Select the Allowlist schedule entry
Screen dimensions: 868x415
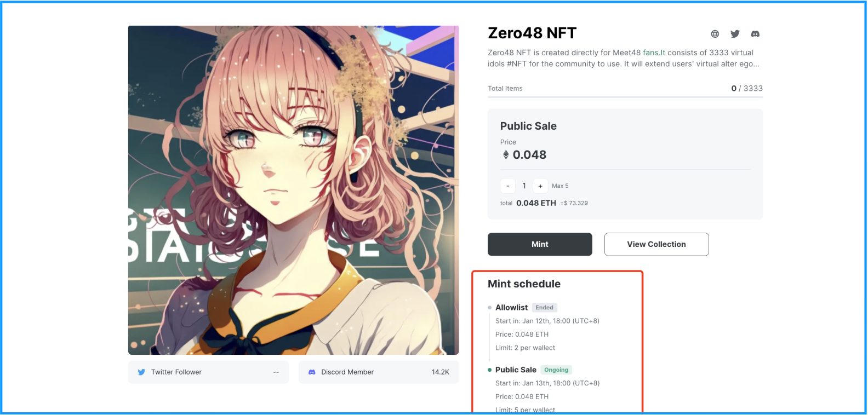[548, 327]
